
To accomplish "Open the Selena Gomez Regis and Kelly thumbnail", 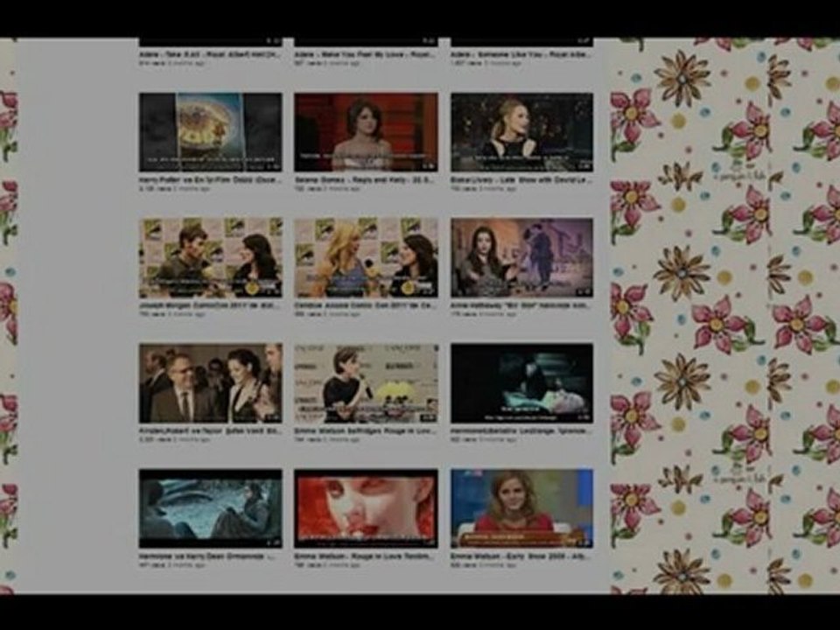I will coord(366,132).
